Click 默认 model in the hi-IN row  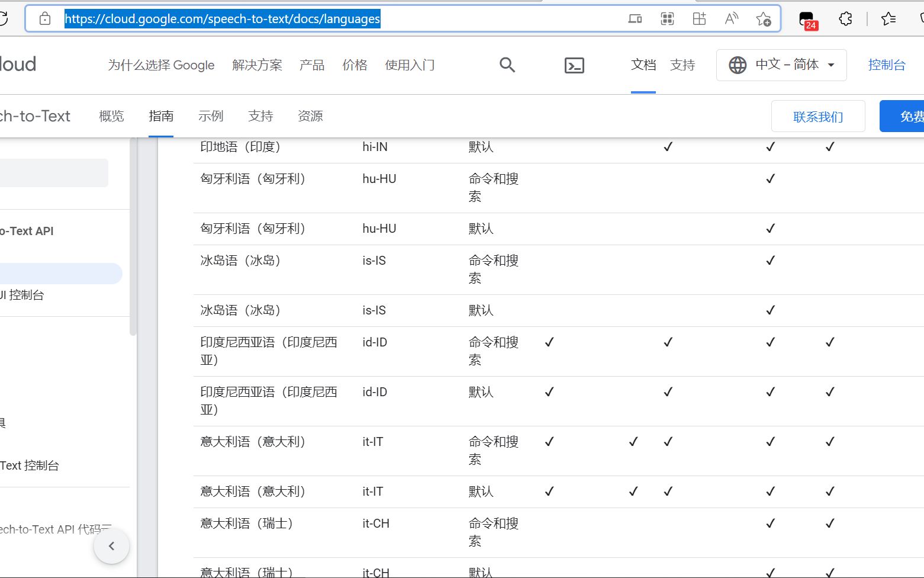[481, 147]
